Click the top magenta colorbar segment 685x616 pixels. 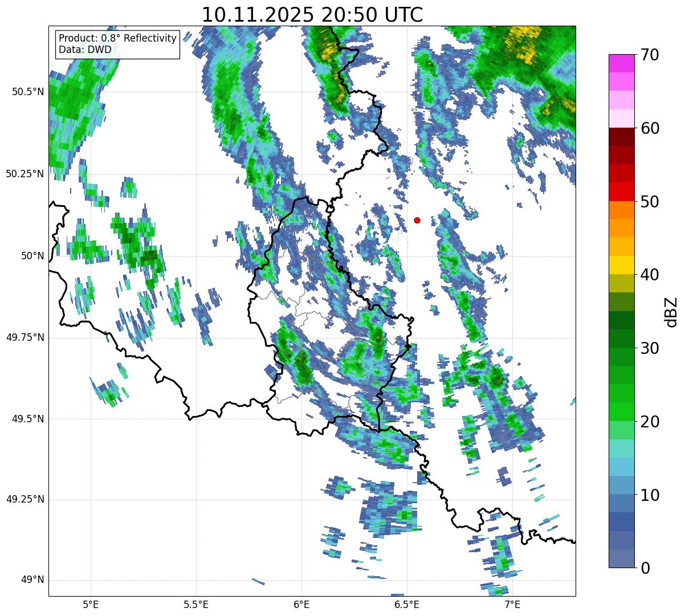[621, 63]
